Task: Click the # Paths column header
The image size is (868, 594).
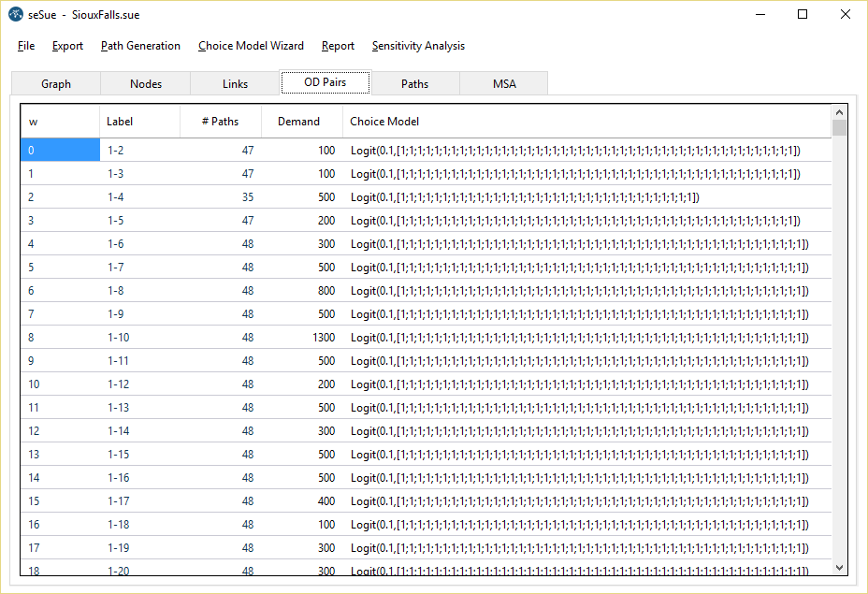Action: [220, 121]
